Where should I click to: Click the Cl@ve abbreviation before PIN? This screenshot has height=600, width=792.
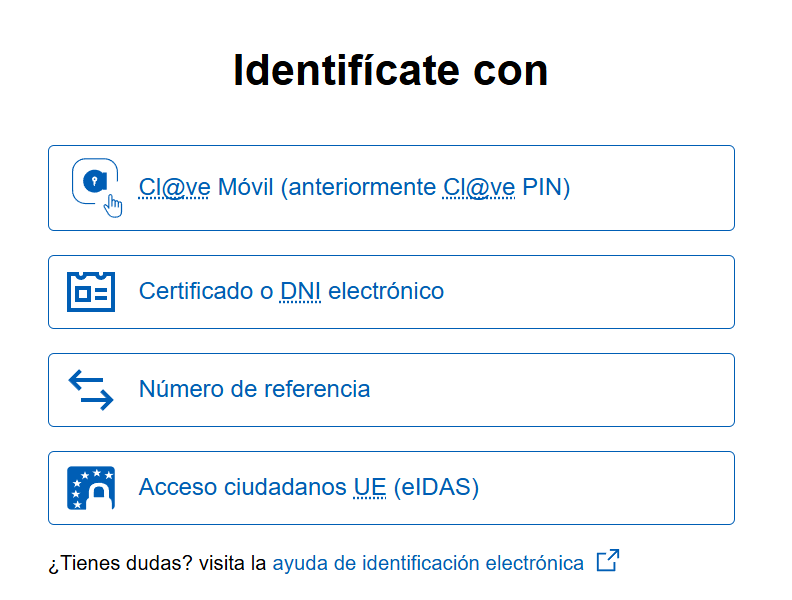click(479, 187)
